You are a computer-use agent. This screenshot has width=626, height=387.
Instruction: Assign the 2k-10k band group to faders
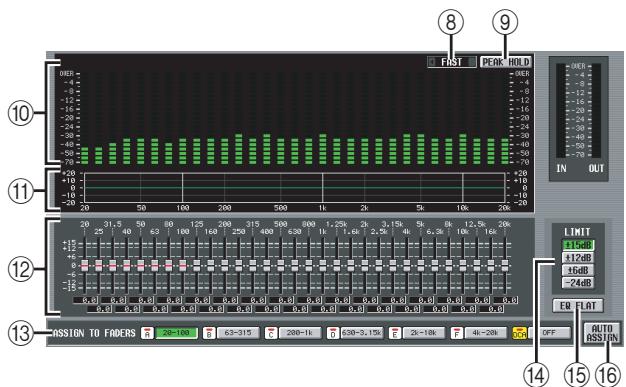point(424,333)
